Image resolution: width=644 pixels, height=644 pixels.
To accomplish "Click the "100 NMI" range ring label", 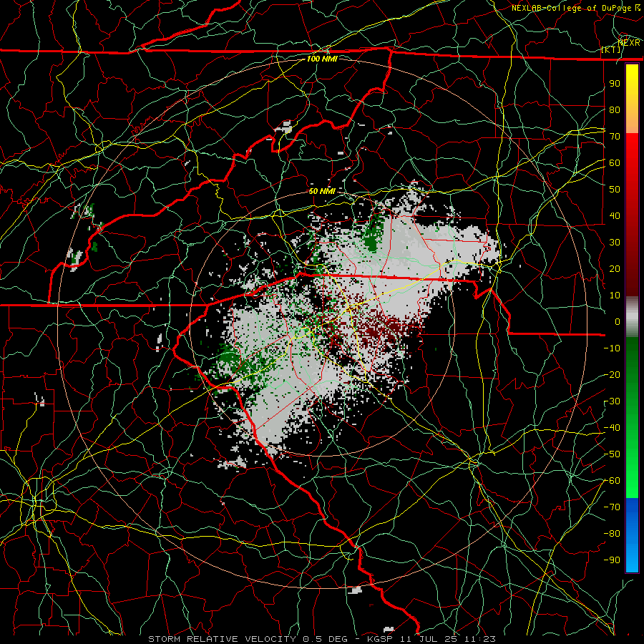I will pyautogui.click(x=322, y=59).
